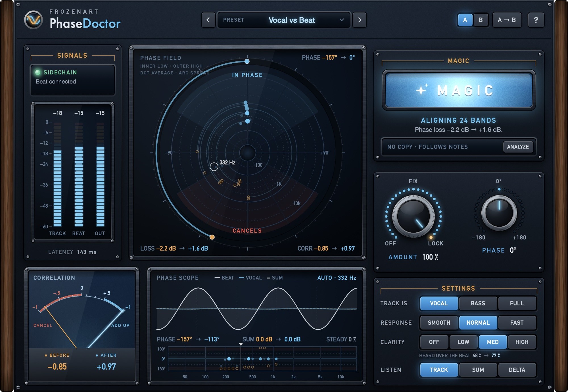Click the orange LOCK indicator dot
Image resolution: width=568 pixels, height=392 pixels.
click(431, 237)
